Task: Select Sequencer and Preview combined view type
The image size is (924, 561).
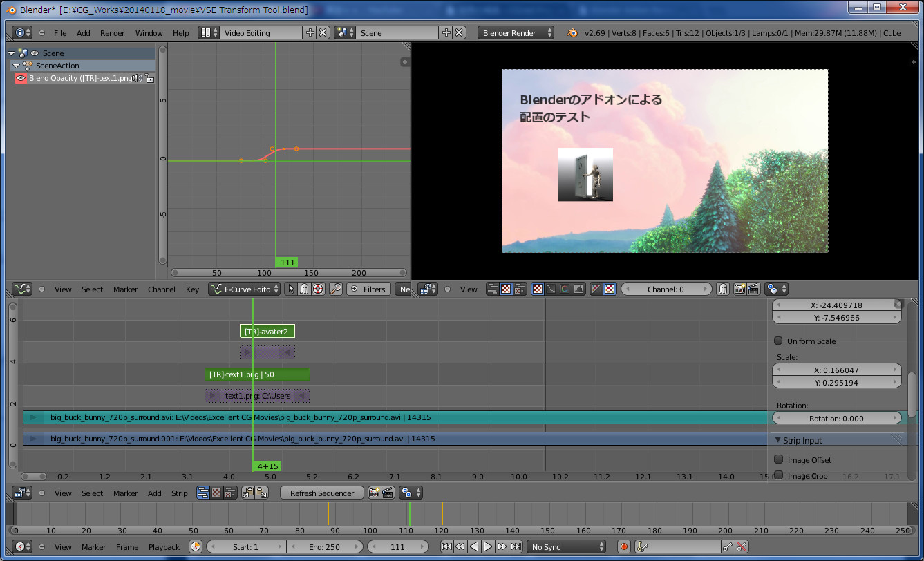Action: point(520,289)
